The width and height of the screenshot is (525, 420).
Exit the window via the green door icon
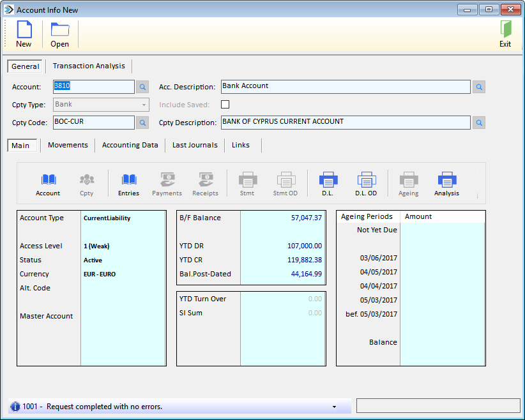[506, 29]
